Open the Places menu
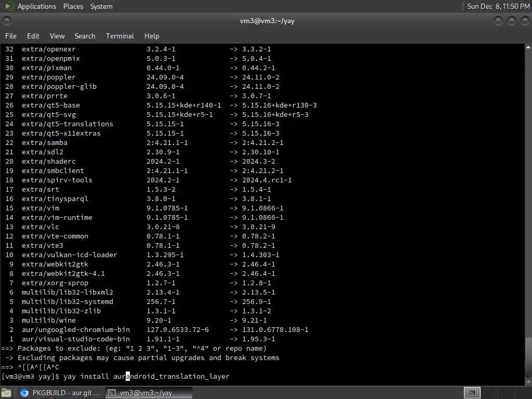This screenshot has width=532, height=399. tap(73, 6)
